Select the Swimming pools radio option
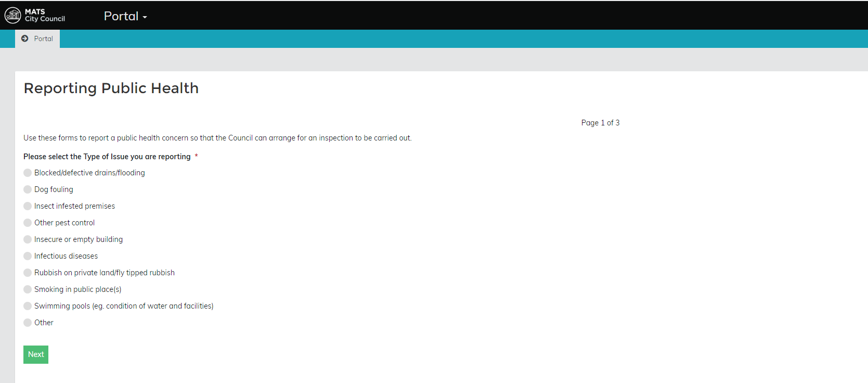 coord(28,306)
